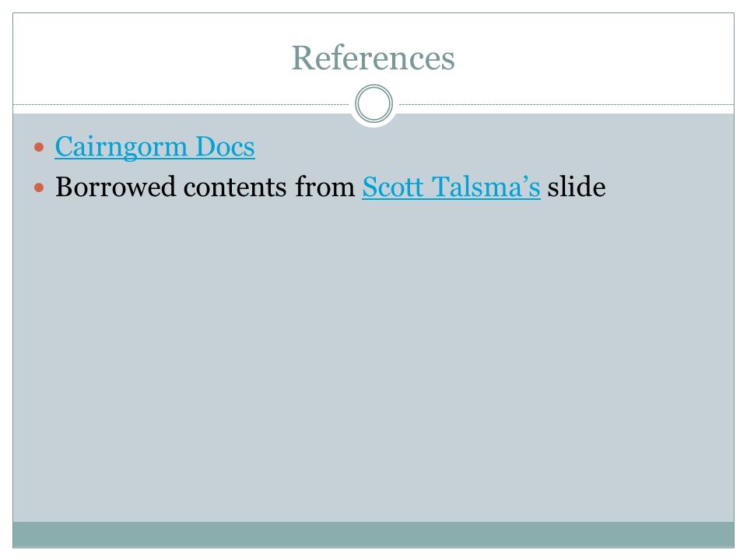Follow the Scott hyperlink word
Screen dimensions: 747x560
click(x=392, y=187)
